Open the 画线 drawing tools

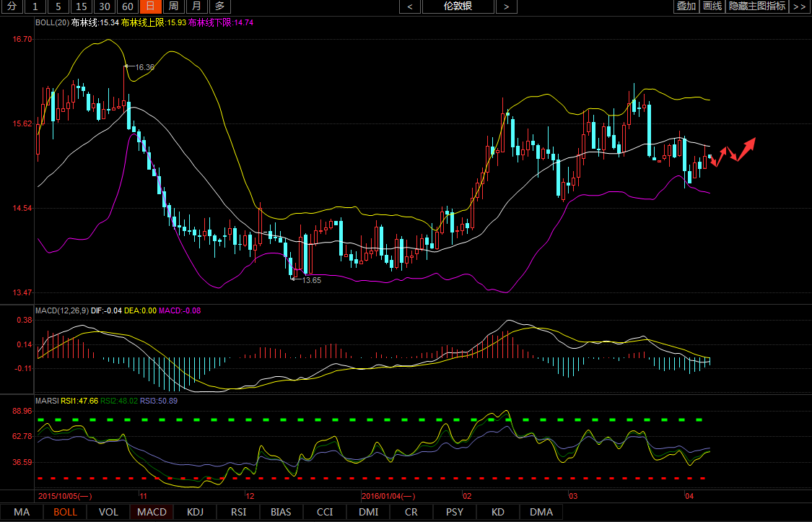(x=712, y=6)
